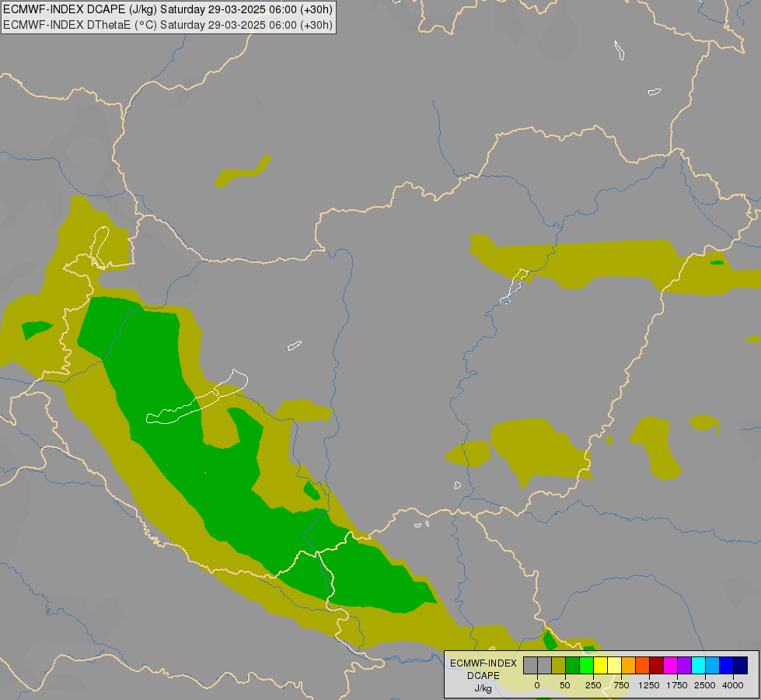Click the legend tick value '0'

(x=537, y=685)
